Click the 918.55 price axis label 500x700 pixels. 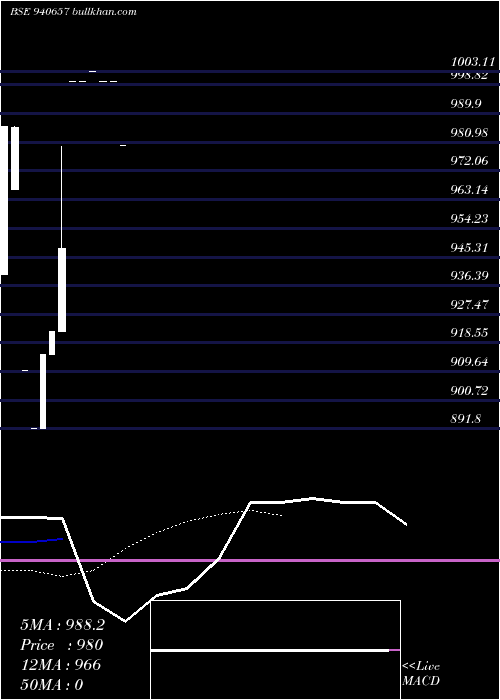click(x=469, y=333)
